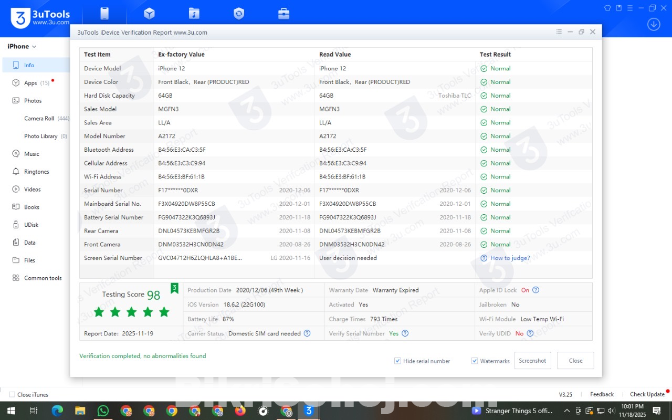This screenshot has width=672, height=420.
Task: Open the Music section in sidebar
Action: click(32, 154)
